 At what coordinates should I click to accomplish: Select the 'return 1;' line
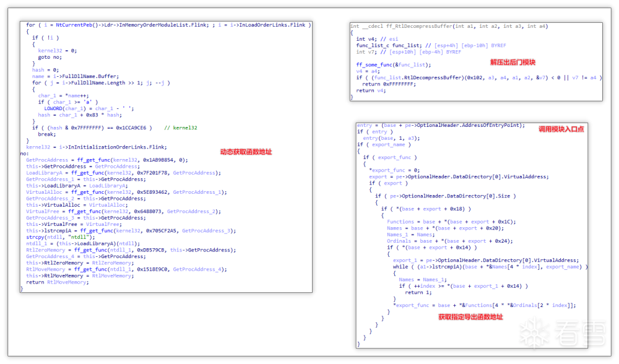[x=418, y=293]
